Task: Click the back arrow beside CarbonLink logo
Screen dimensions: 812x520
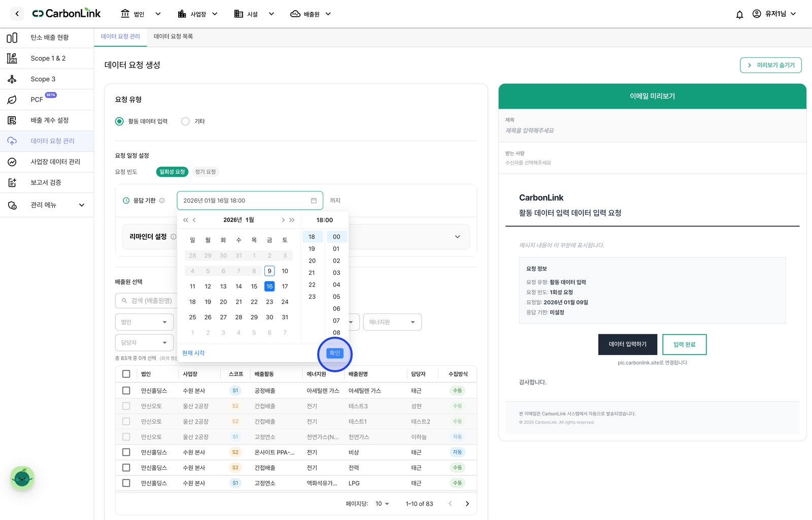Action: tap(17, 14)
